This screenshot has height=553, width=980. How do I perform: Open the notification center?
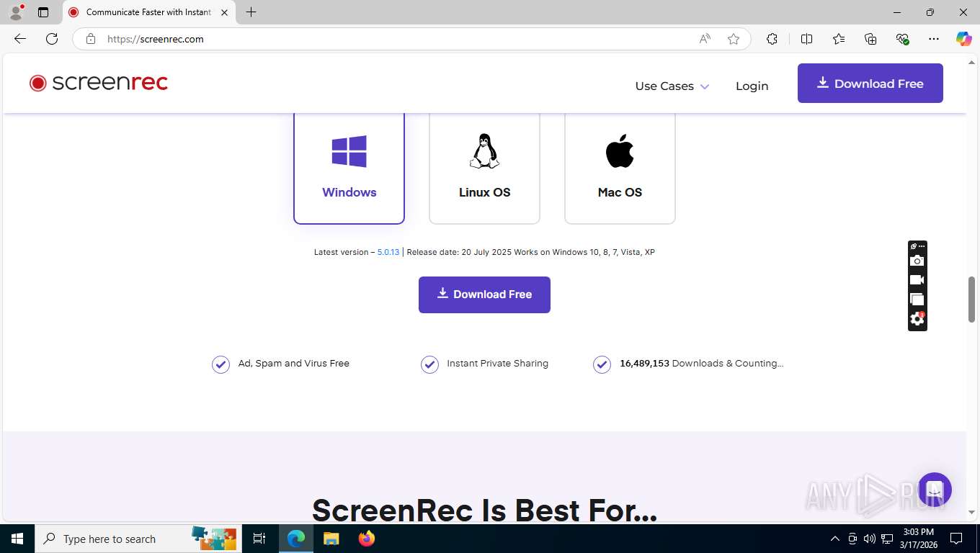tap(956, 539)
